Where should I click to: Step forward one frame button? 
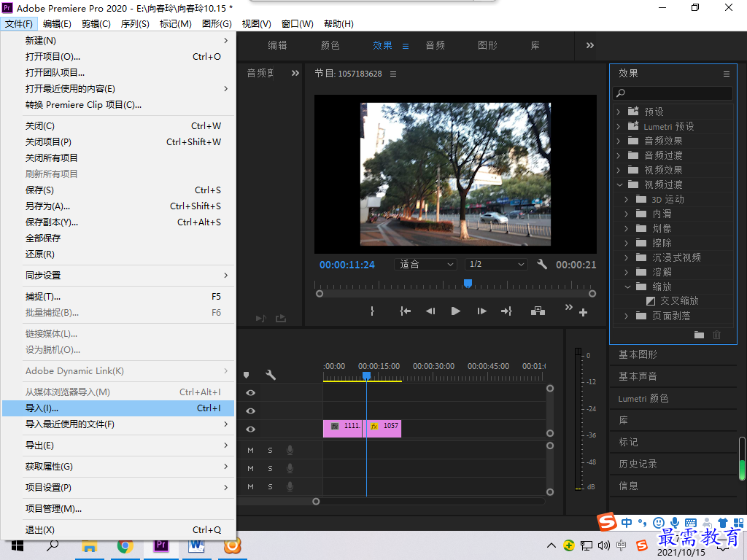[481, 311]
